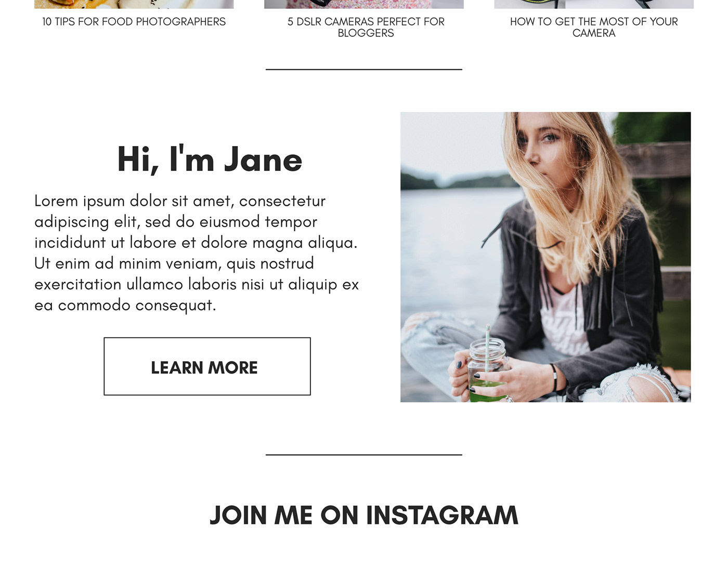Open the "10 Tips for Food Photographers" post

(x=134, y=22)
